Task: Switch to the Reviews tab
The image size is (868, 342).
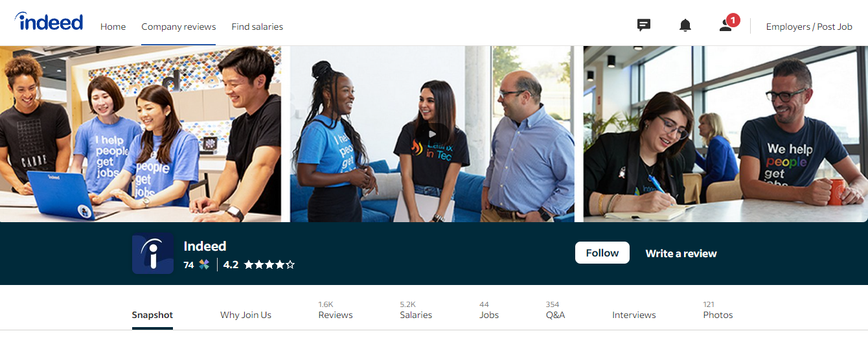Action: [336, 310]
